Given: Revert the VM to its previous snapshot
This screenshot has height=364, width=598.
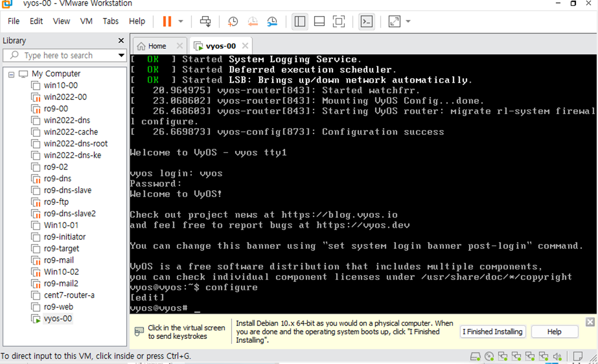Looking at the screenshot, I should pyautogui.click(x=253, y=21).
